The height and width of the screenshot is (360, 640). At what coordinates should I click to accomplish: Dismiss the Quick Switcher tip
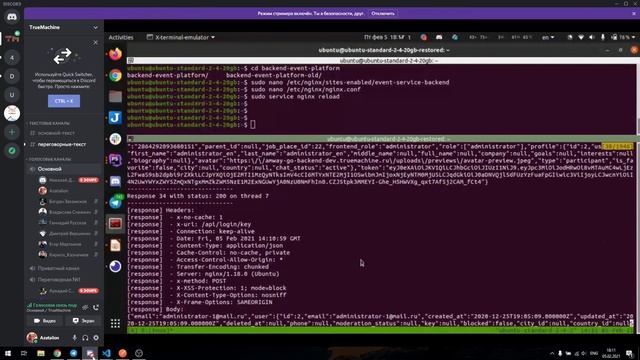pos(96,42)
